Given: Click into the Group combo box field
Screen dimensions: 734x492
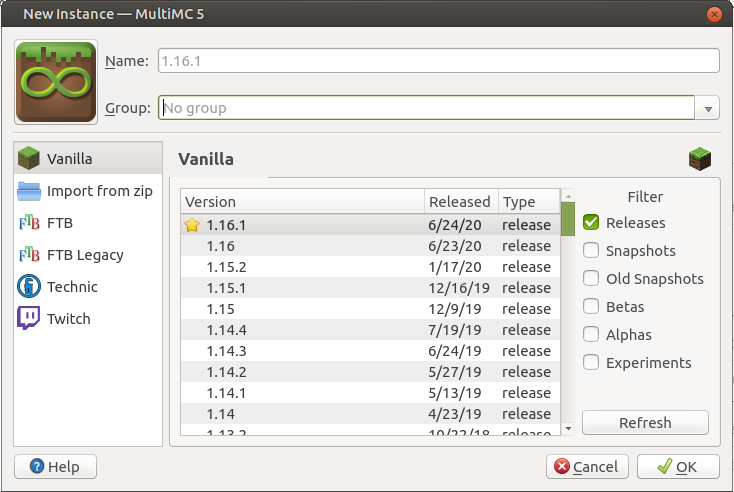Looking at the screenshot, I should pyautogui.click(x=426, y=108).
